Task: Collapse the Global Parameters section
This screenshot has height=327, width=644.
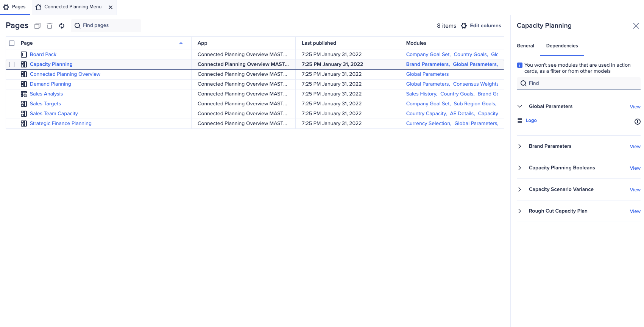Action: click(x=520, y=106)
